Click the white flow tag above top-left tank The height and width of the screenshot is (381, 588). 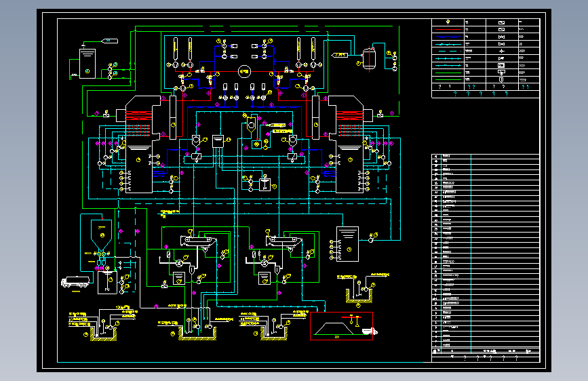[x=110, y=41]
